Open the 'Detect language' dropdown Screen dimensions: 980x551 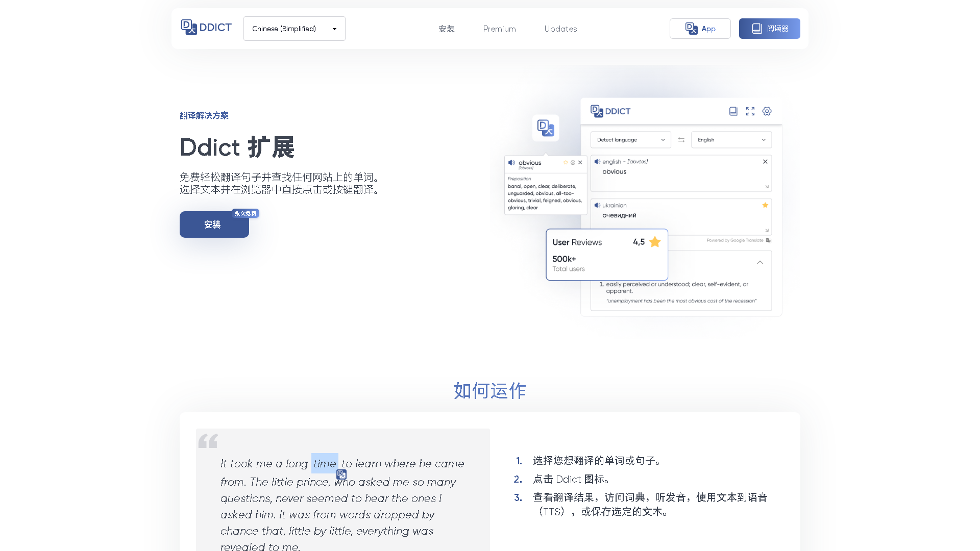(630, 139)
